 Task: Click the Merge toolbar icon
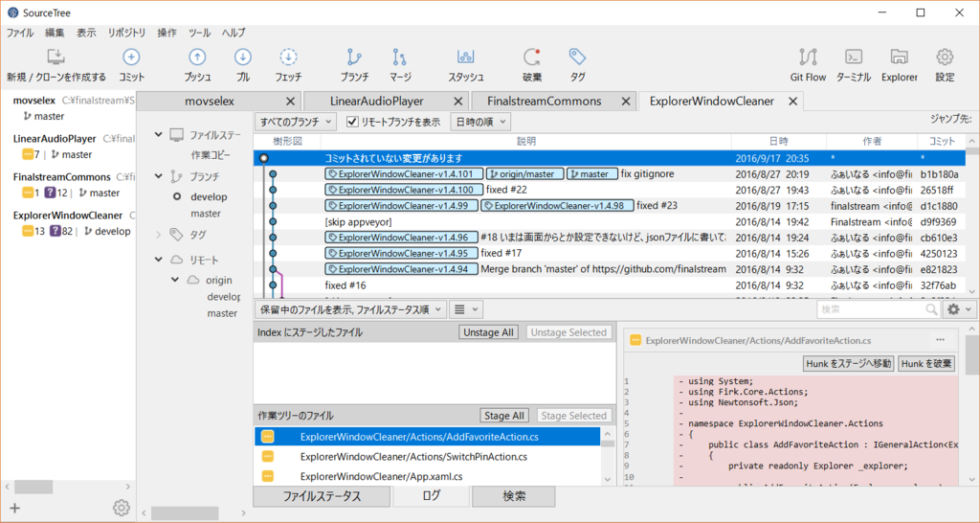[x=400, y=57]
